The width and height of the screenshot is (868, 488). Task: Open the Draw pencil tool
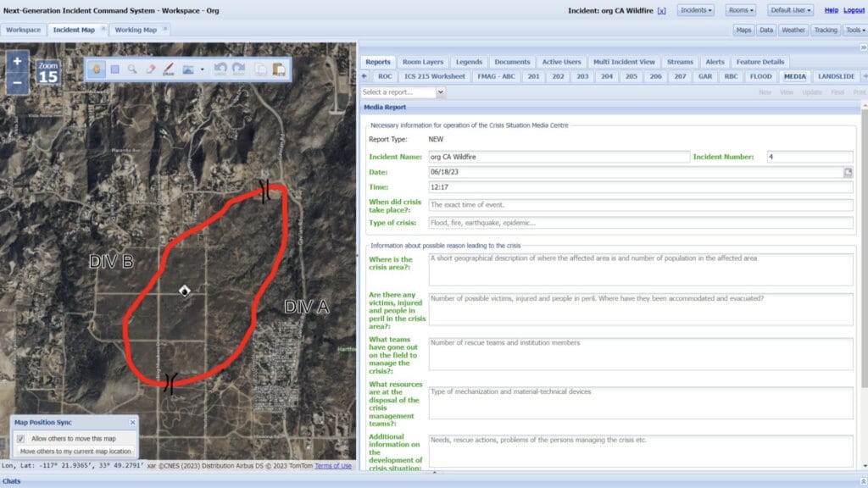[x=169, y=69]
